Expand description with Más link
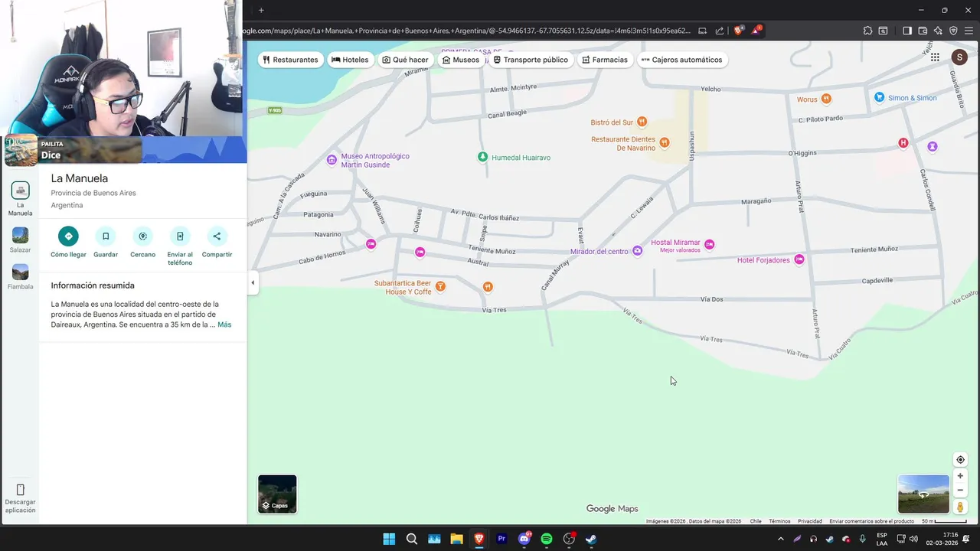 pos(224,324)
